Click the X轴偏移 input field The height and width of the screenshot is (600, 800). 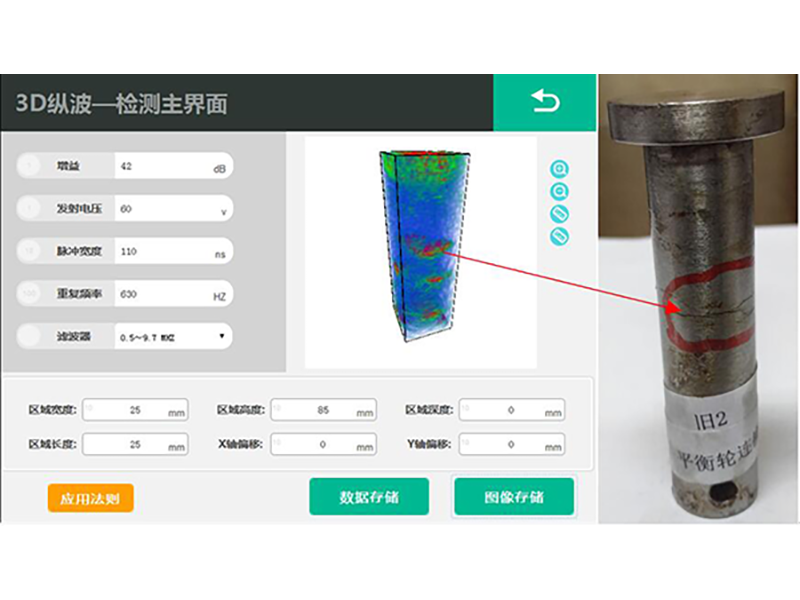point(324,444)
